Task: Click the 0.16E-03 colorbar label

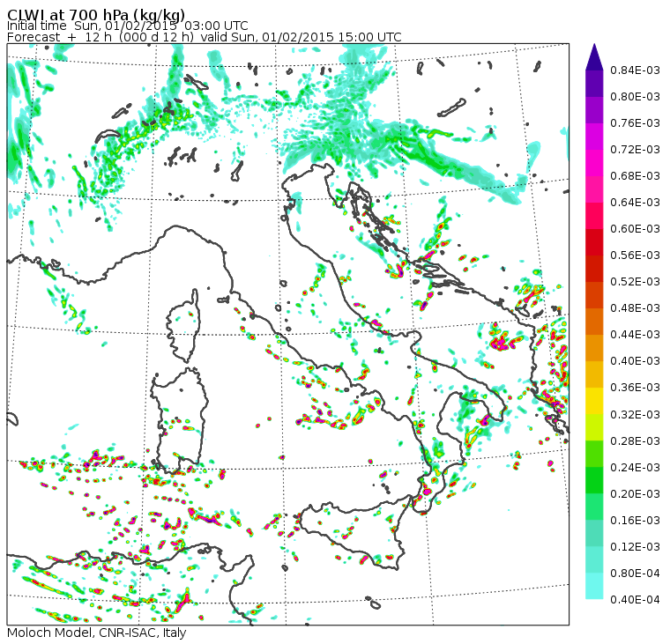Action: tap(635, 520)
